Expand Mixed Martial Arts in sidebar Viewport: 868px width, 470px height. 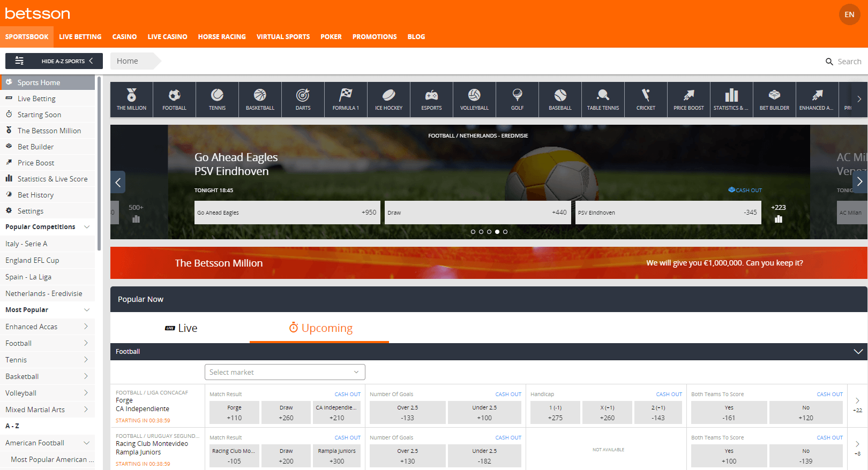tap(86, 410)
